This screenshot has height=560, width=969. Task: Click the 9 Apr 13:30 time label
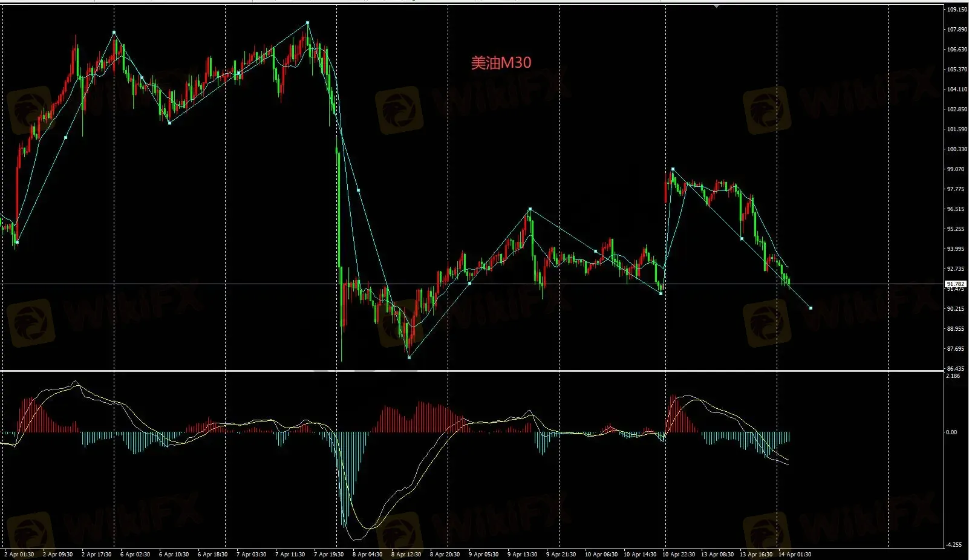click(523, 555)
